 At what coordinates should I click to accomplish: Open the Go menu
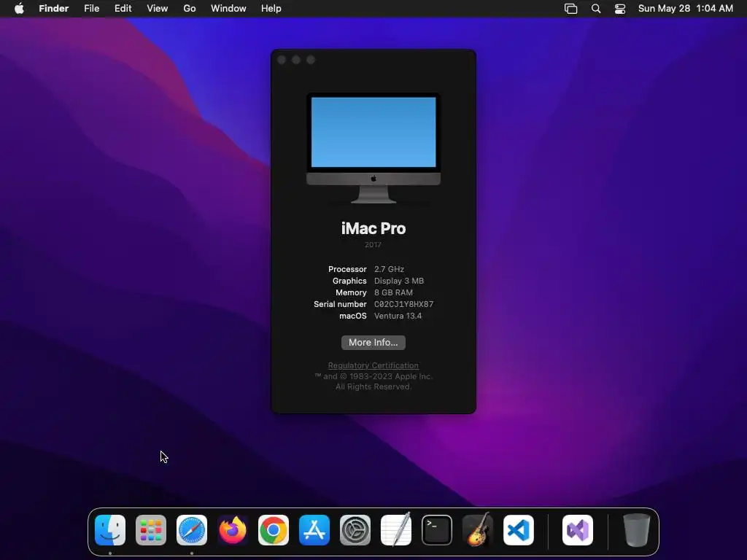point(190,9)
